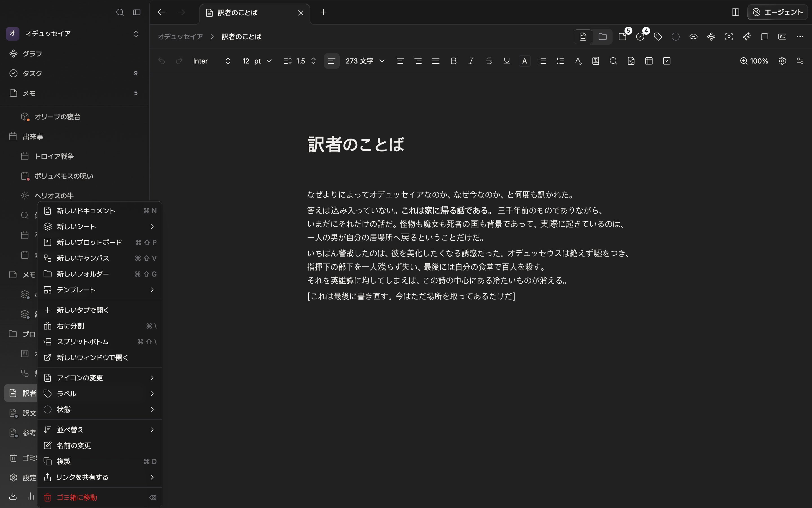
Task: Expand the テンプレート submenu
Action: coord(100,290)
